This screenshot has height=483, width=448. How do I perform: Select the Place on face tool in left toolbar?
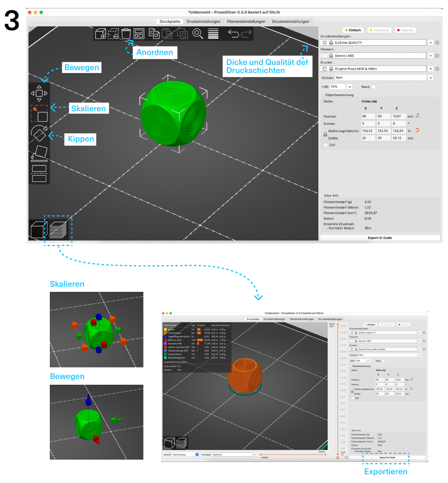[x=39, y=154]
